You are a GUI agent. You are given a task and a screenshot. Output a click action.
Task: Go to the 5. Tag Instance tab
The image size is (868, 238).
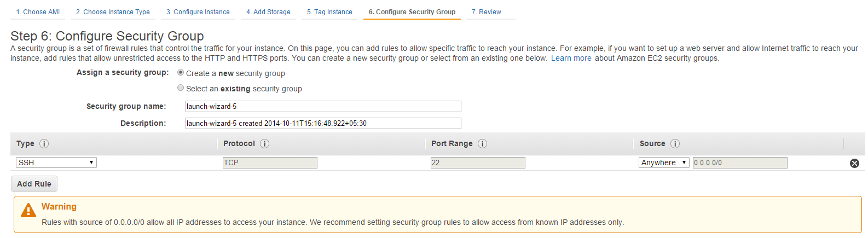(x=329, y=11)
